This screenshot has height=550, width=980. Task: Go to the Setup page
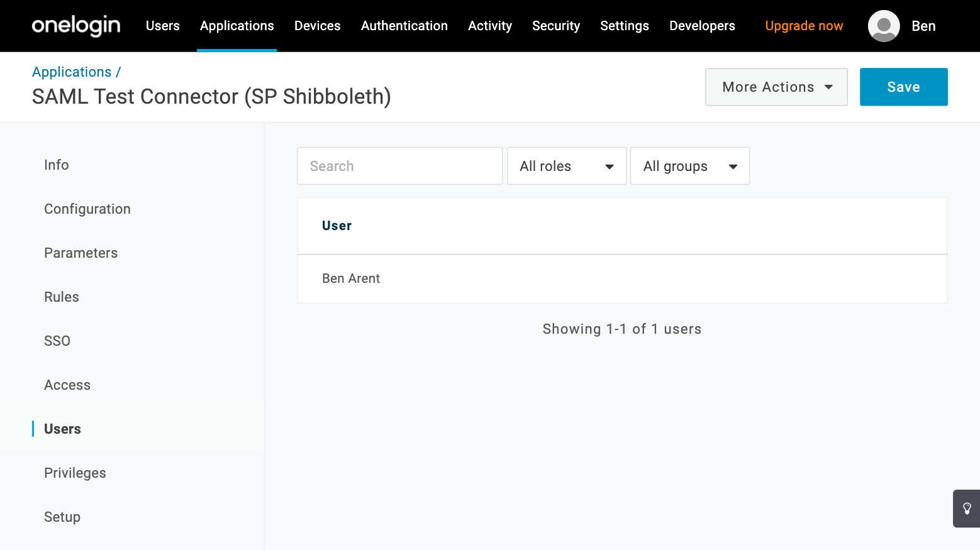click(x=62, y=517)
